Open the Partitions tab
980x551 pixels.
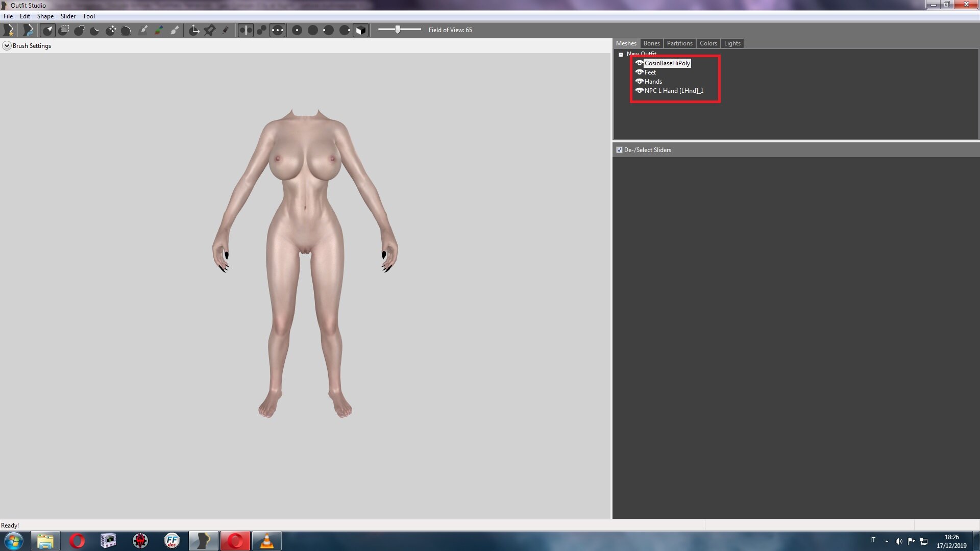pos(679,43)
